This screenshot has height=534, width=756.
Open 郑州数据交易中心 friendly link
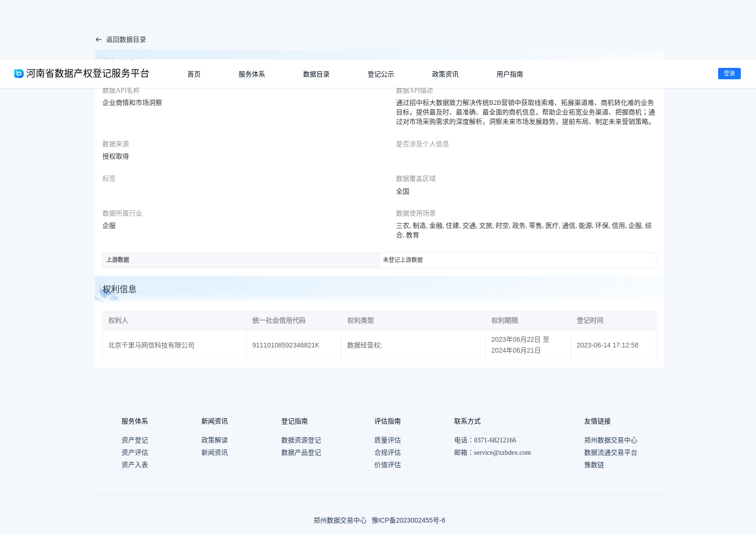pos(611,440)
